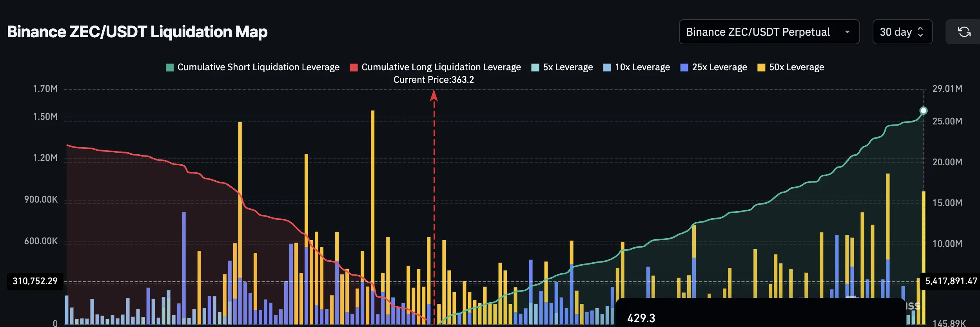980x327 pixels.
Task: Toggle the 10x Leverage legend entry
Action: pyautogui.click(x=637, y=67)
